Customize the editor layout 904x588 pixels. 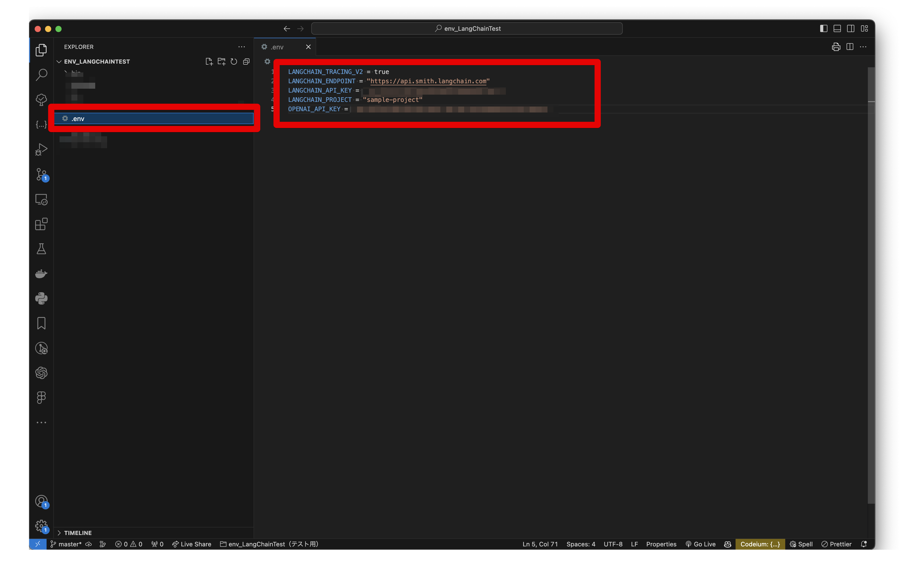(x=864, y=28)
